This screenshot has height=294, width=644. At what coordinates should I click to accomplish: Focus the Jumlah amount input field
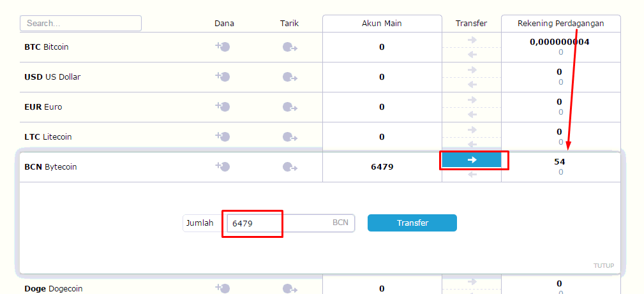[x=291, y=223]
